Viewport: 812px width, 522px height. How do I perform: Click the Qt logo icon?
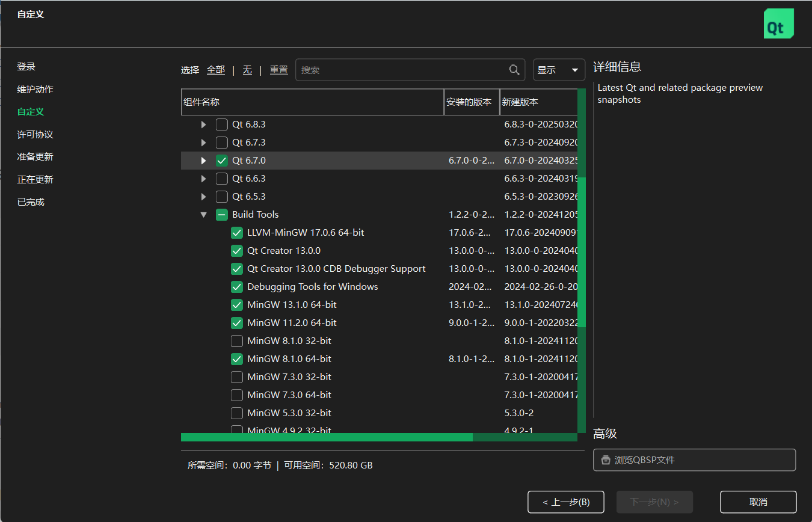778,23
